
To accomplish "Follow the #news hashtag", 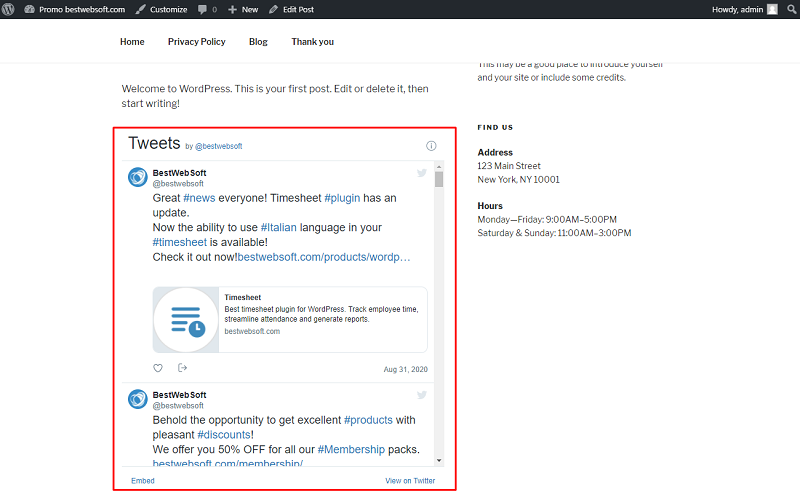I will tap(199, 198).
